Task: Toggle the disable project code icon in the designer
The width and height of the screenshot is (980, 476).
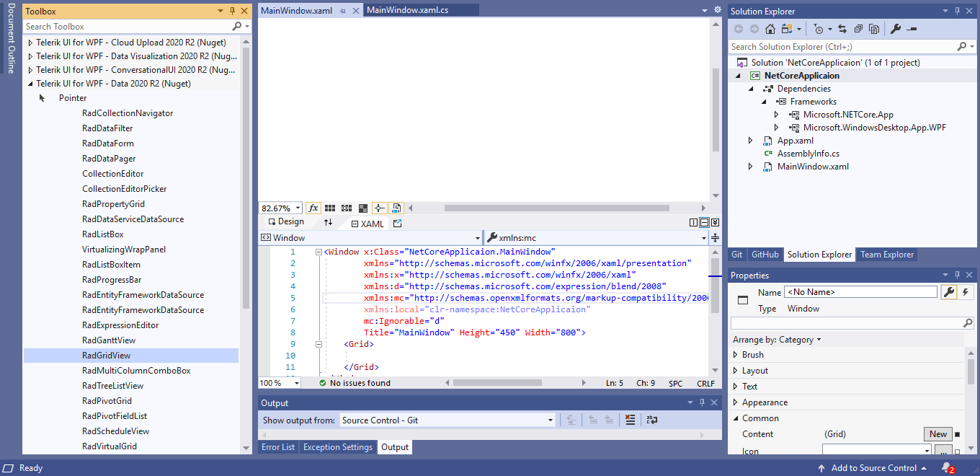Action: [x=397, y=208]
